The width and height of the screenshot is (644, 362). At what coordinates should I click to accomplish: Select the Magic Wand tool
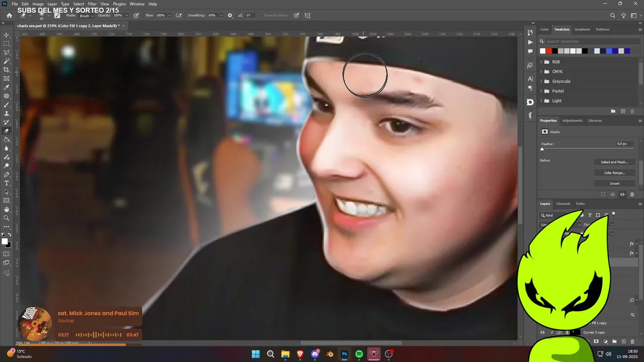7,61
